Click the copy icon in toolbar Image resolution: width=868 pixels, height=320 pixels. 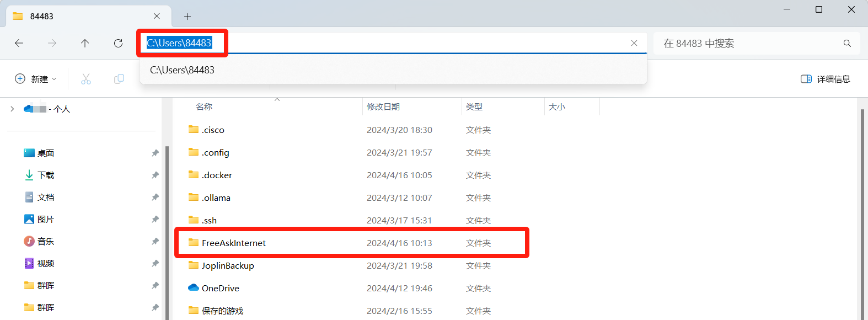tap(119, 79)
